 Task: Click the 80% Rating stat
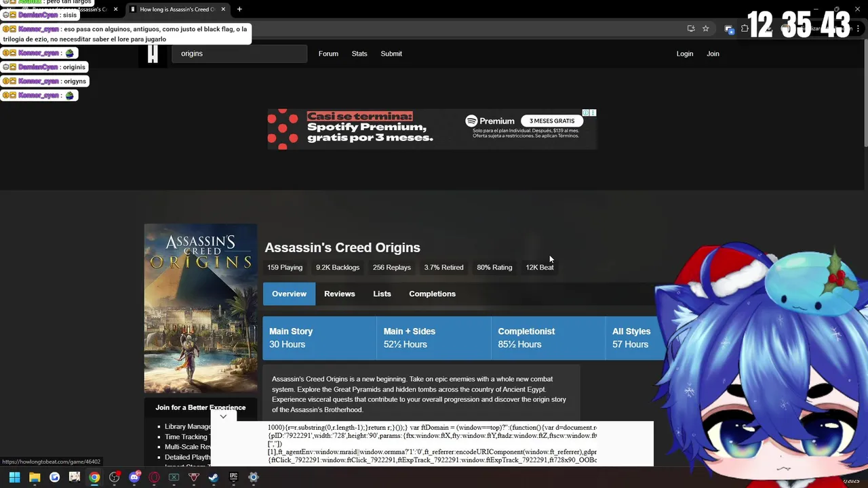point(494,267)
